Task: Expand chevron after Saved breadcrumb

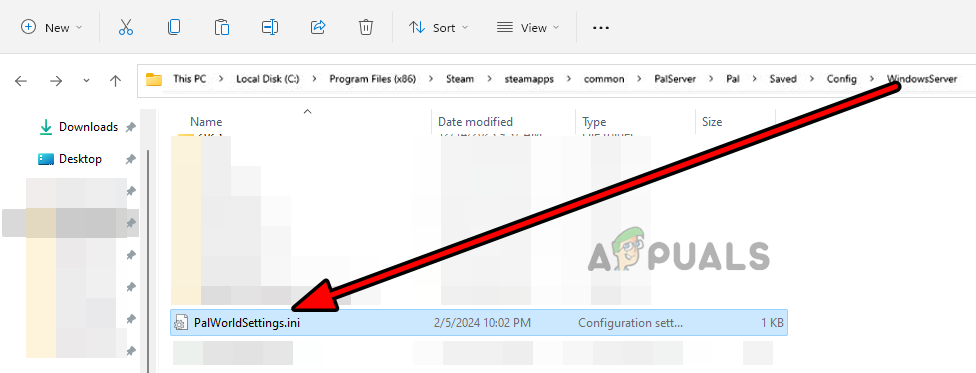Action: [812, 79]
